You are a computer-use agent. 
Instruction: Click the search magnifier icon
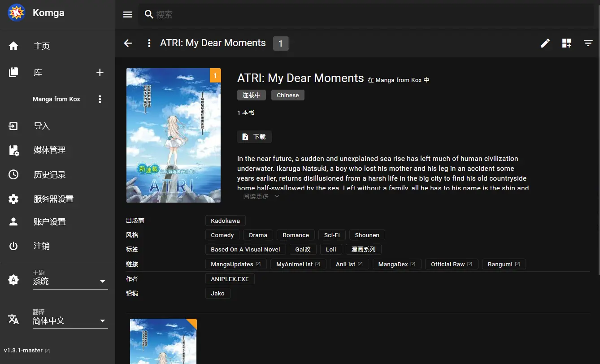[x=149, y=15]
